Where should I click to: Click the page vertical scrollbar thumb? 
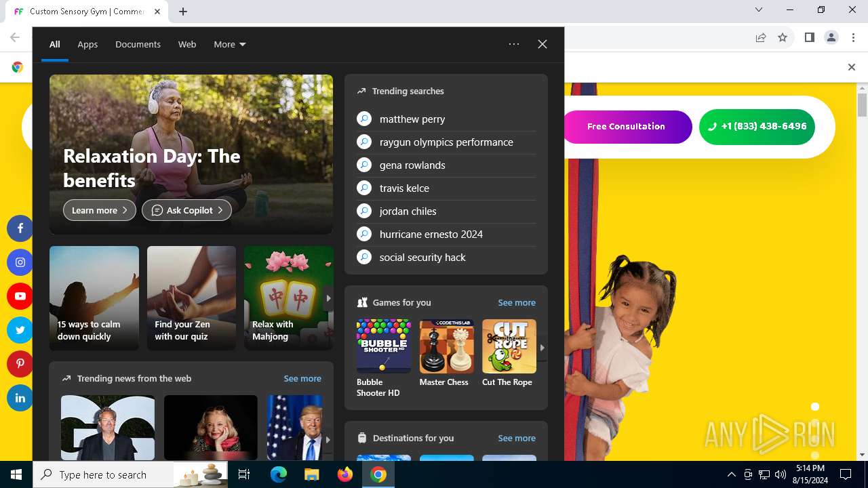click(x=862, y=105)
